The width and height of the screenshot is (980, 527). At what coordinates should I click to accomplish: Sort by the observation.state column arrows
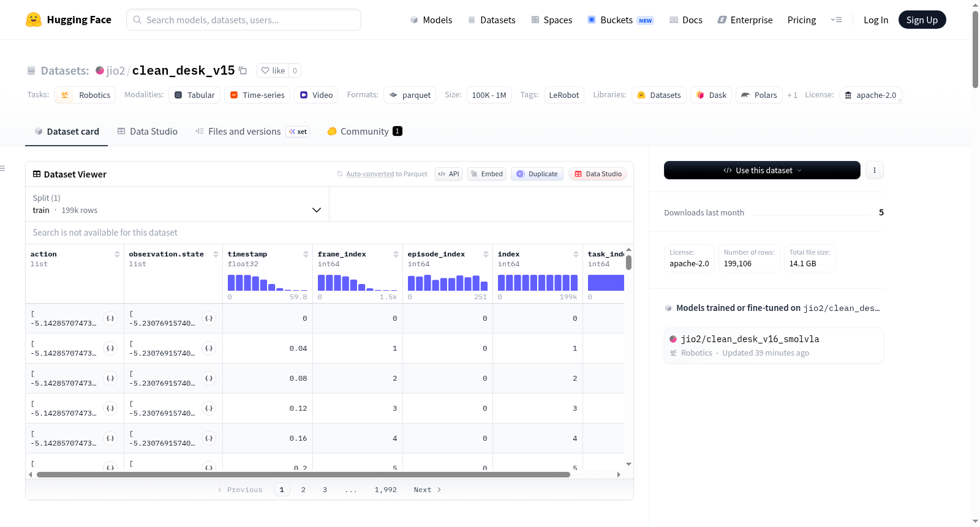coord(216,254)
